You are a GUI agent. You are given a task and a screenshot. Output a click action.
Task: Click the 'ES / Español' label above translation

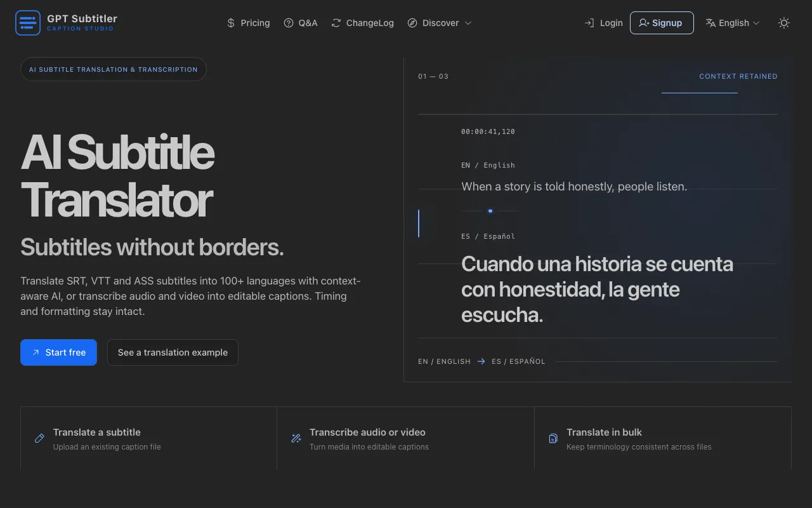click(x=488, y=236)
